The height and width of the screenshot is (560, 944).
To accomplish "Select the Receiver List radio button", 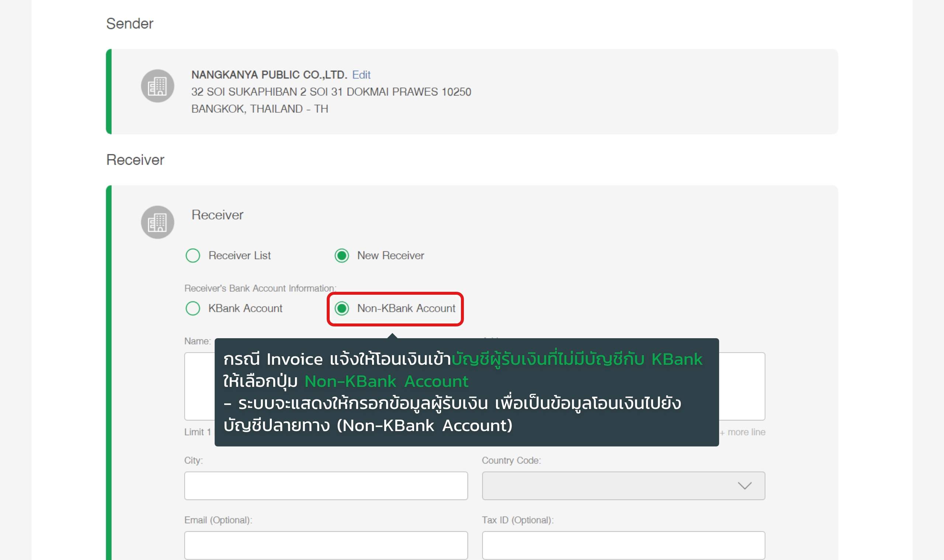I will [192, 255].
